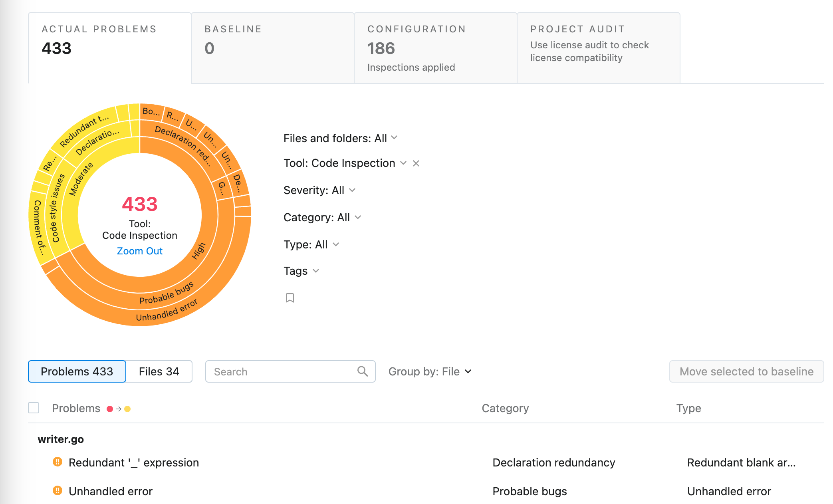This screenshot has width=833, height=504.
Task: Click warning icon beside Unhandled error problem
Action: point(58,491)
